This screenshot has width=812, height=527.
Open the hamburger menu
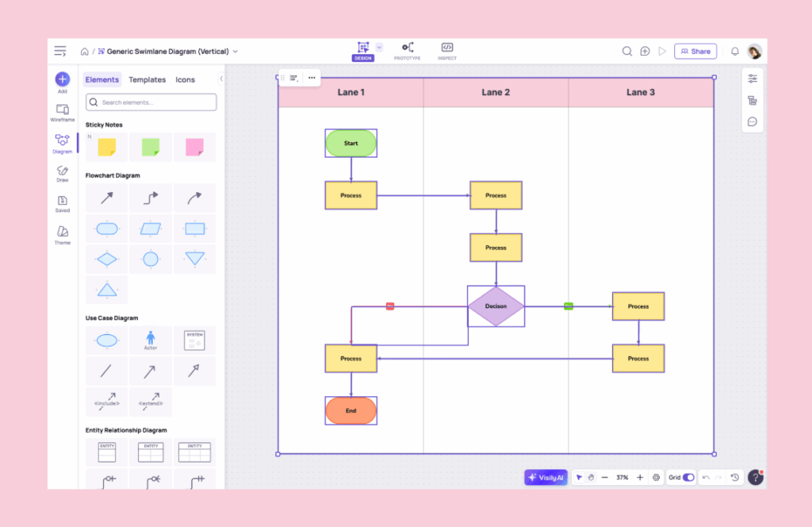click(60, 52)
